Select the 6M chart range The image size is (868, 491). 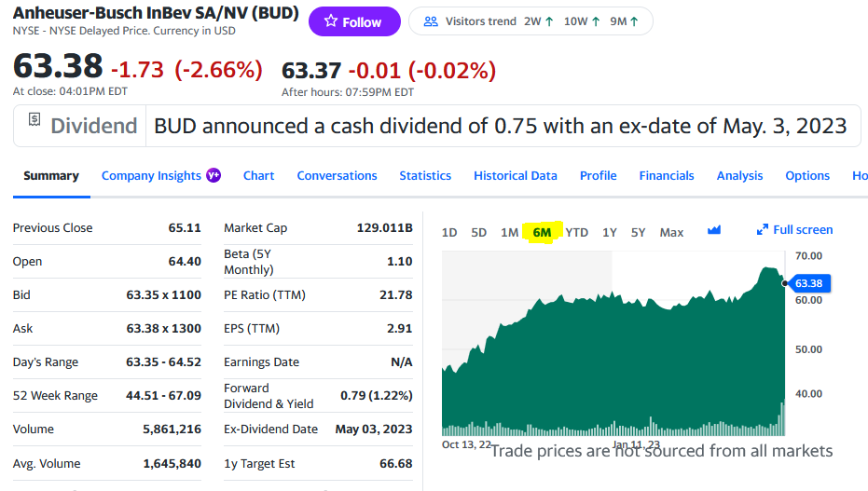pyautogui.click(x=542, y=232)
